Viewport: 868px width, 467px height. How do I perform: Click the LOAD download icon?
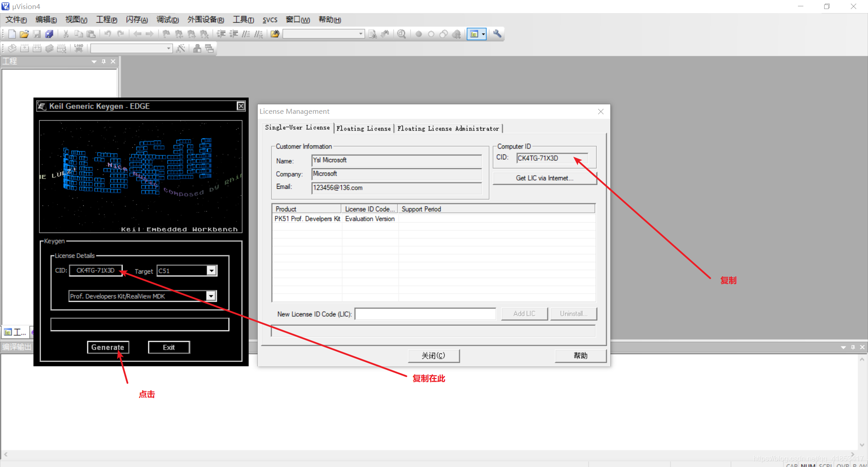coord(79,48)
